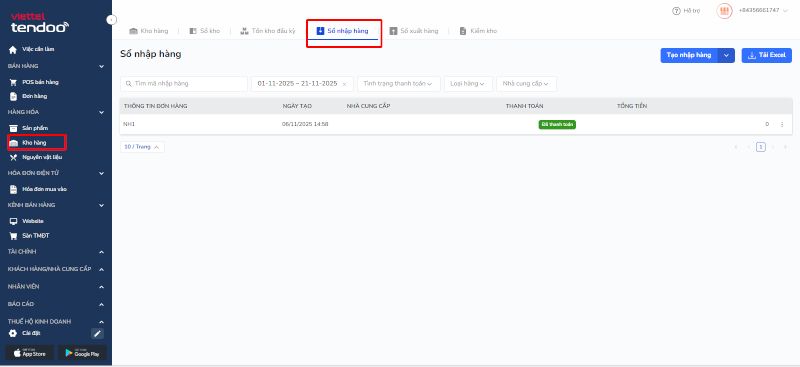Expand the TÀI CHÍNH section

coord(102,252)
